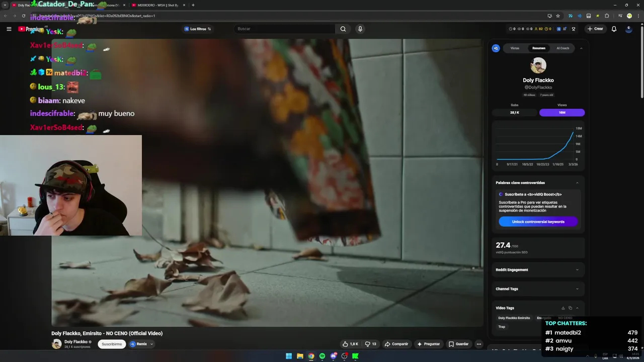Click the YouTube Premium logo
644x362 pixels.
[32, 29]
